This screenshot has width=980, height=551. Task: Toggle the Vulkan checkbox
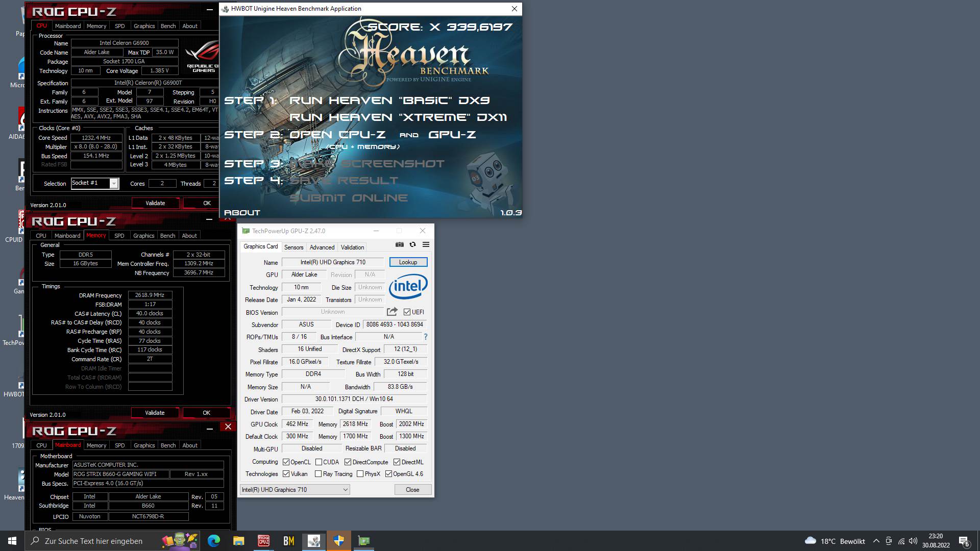pos(286,474)
